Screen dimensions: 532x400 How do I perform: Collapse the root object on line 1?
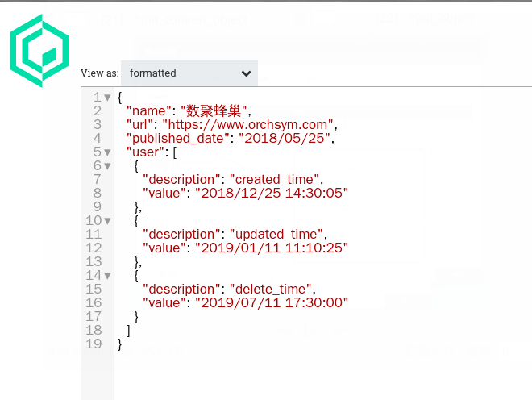(x=108, y=98)
